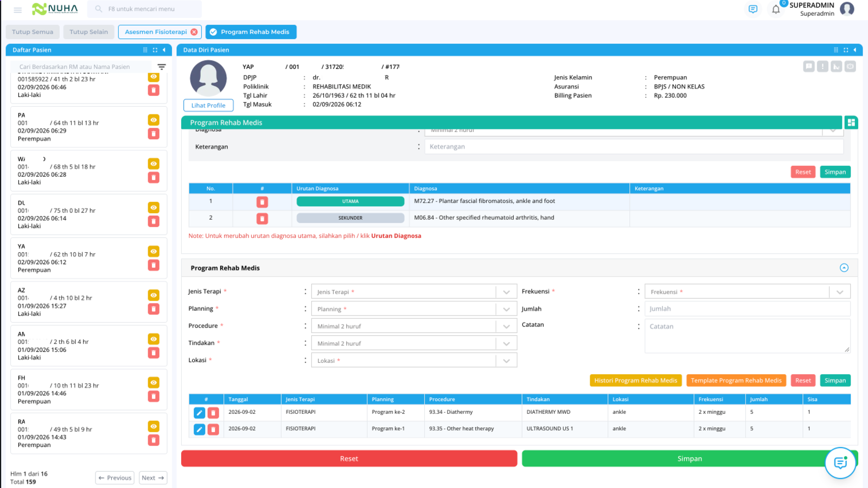This screenshot has width=868, height=488.
Task: Delete patient RA with red trash icon
Action: coord(154,440)
